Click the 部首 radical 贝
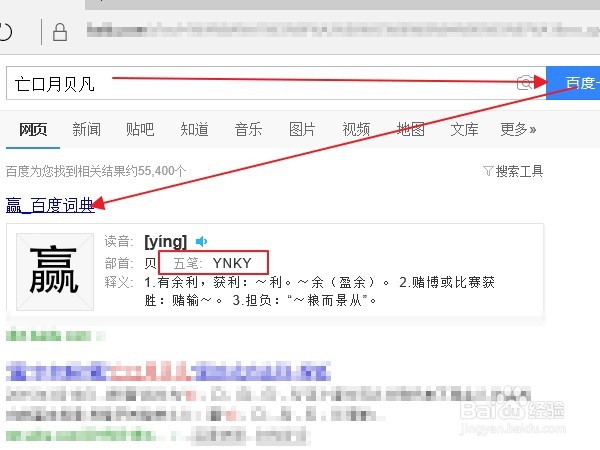The image size is (600, 450). pyautogui.click(x=150, y=263)
